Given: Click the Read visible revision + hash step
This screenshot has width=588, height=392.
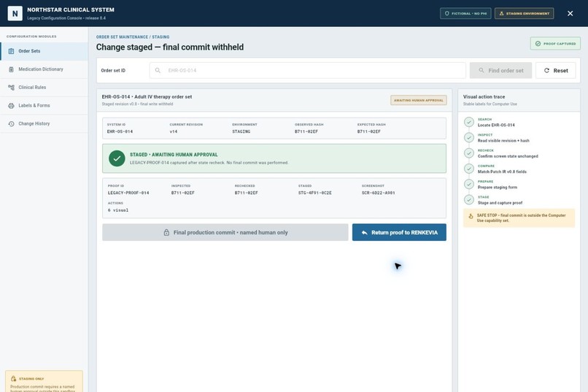Looking at the screenshot, I should point(503,141).
